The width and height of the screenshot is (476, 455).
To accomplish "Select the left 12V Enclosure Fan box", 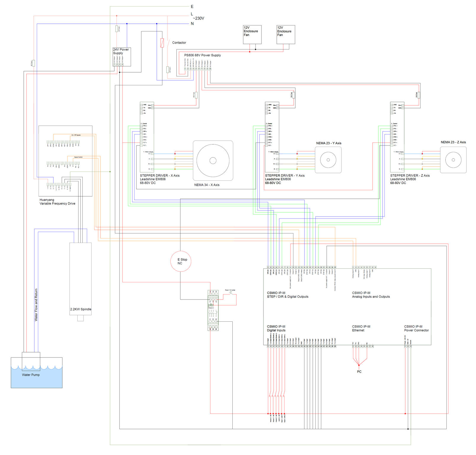I will (x=252, y=34).
